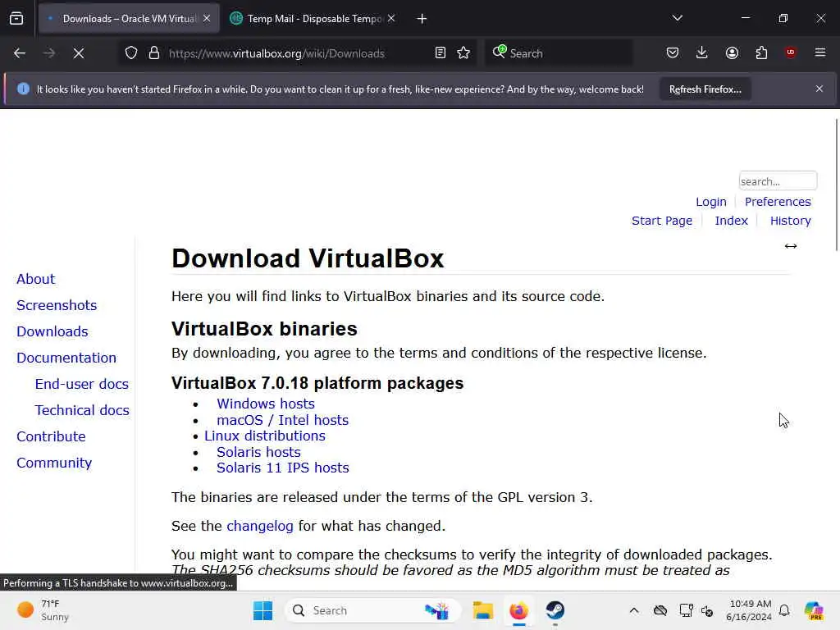Show hidden system tray icons

click(634, 610)
